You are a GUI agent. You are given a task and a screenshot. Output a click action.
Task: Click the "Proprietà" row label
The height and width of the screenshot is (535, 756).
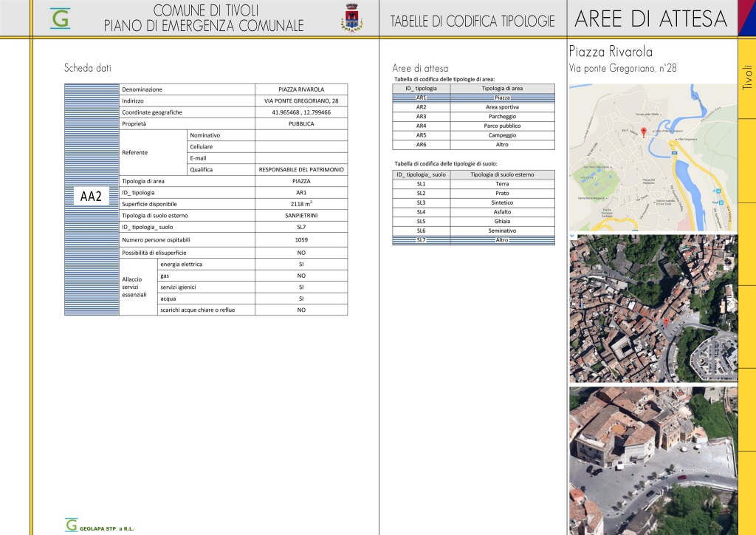coord(134,124)
